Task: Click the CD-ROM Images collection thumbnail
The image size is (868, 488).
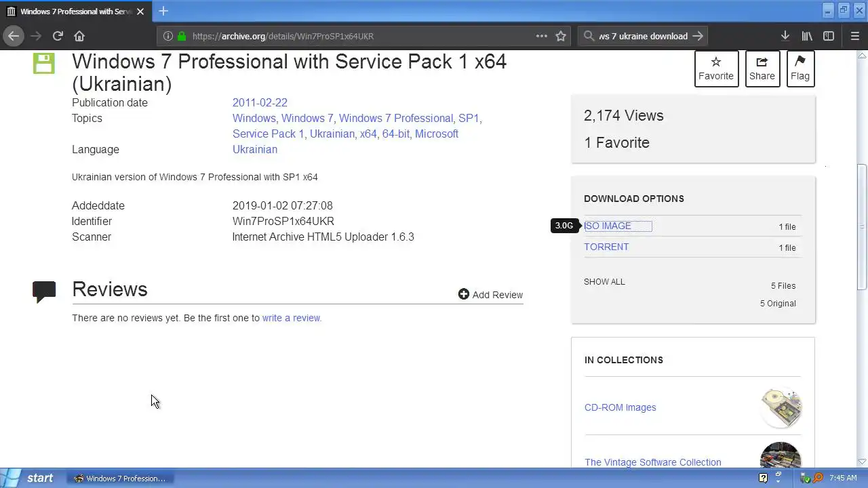Action: tap(781, 407)
